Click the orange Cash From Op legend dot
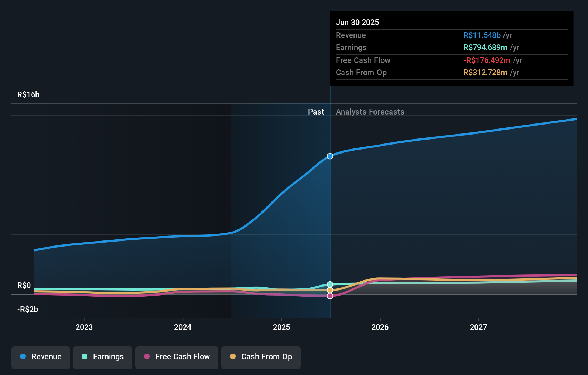Viewport: 588px width, 375px height. [233, 357]
